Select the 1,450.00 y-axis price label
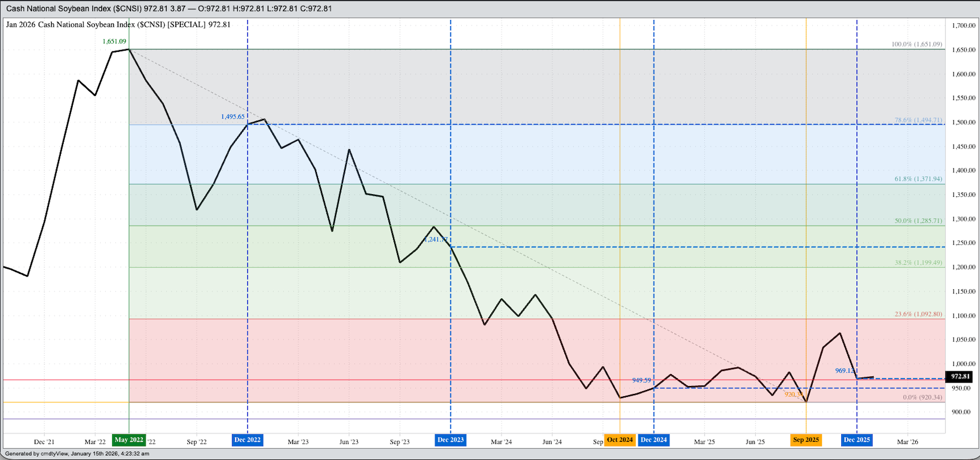This screenshot has width=980, height=460. [963, 146]
